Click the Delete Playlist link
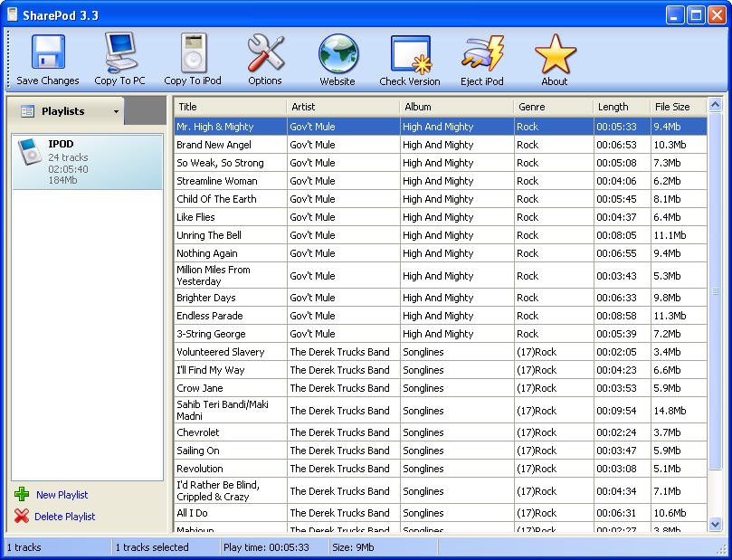The height and width of the screenshot is (560, 732). [65, 517]
